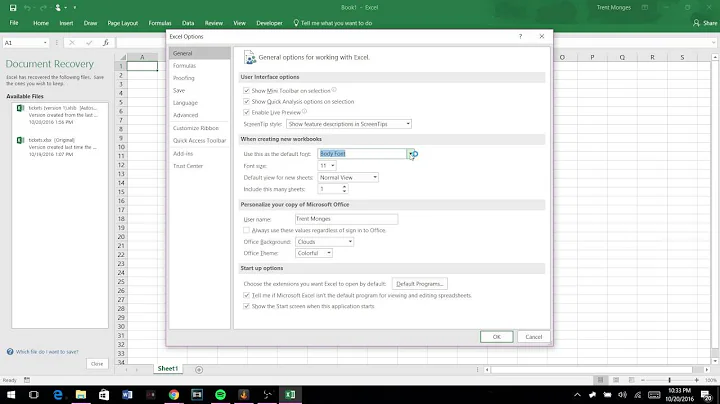Click Which file do I want to save link
The height and width of the screenshot is (404, 720).
click(x=47, y=352)
